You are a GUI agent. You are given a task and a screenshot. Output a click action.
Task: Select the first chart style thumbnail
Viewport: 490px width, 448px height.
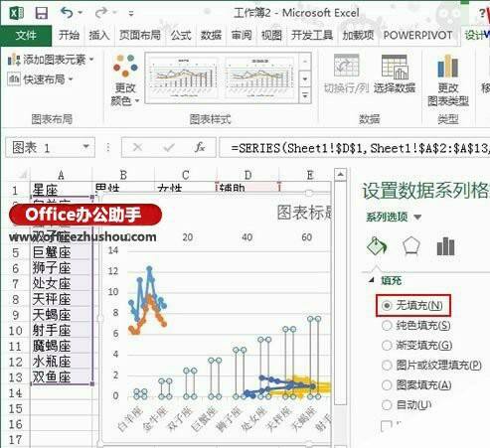click(x=183, y=78)
